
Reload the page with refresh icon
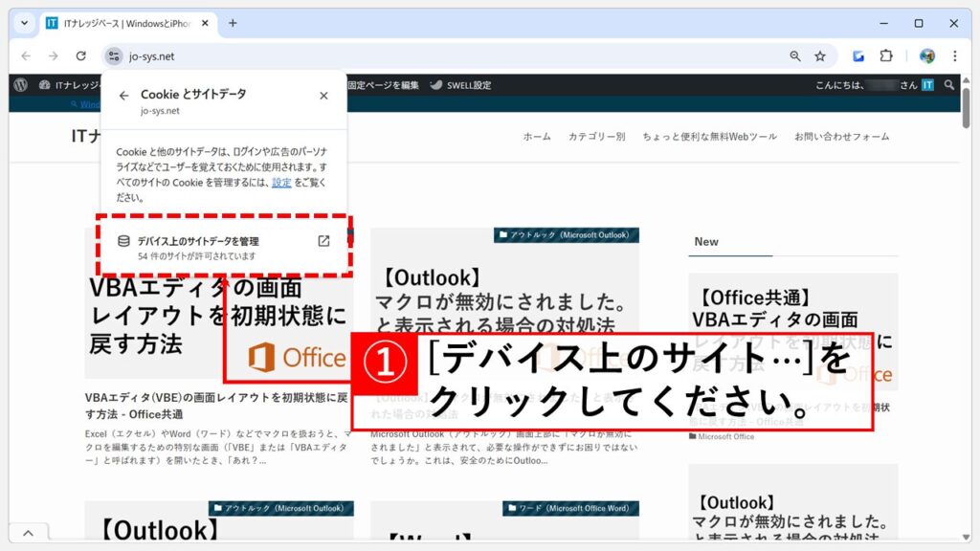(80, 56)
